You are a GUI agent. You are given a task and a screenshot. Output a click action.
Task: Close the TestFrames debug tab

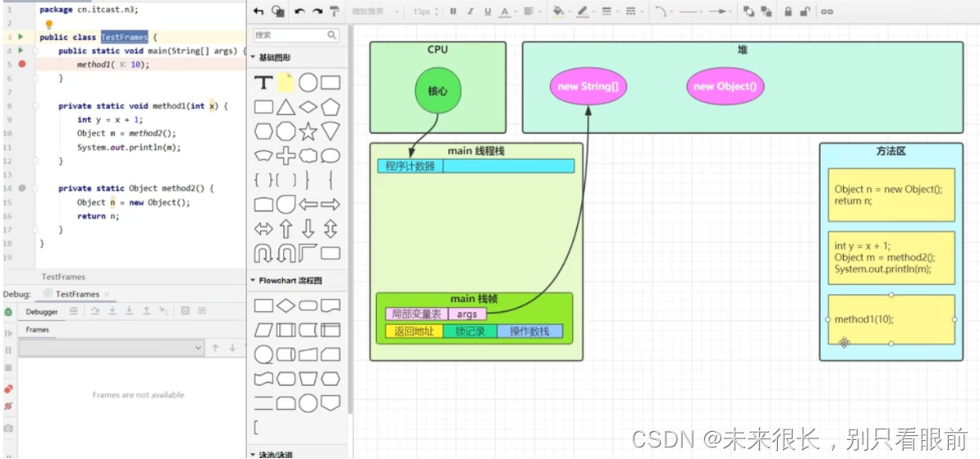(x=106, y=294)
